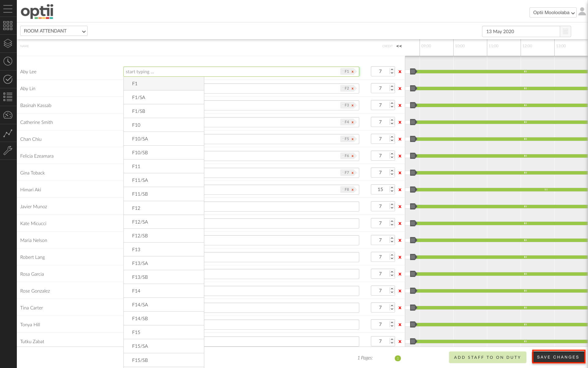Select F15 from the suggestion list
The height and width of the screenshot is (368, 588).
(x=164, y=332)
